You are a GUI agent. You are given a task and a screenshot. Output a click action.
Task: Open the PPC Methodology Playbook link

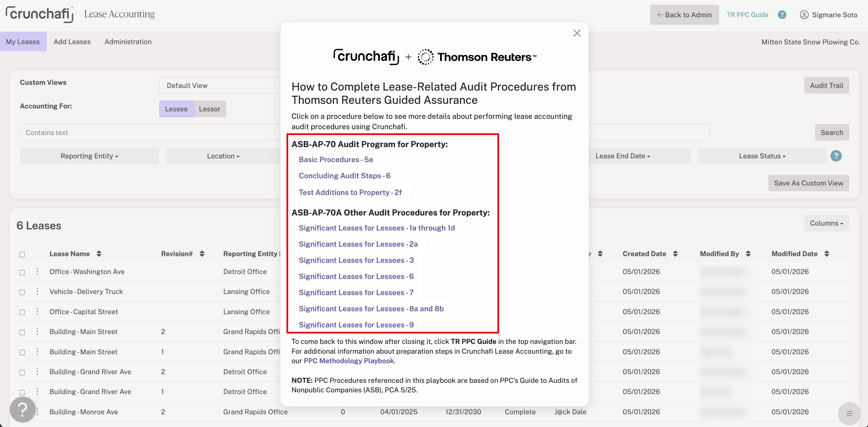pyautogui.click(x=349, y=361)
